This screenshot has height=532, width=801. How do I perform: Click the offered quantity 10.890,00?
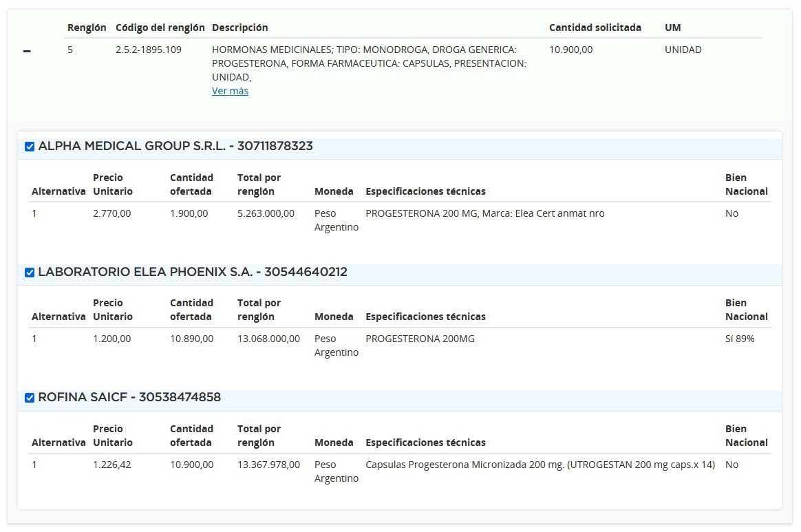(x=191, y=339)
